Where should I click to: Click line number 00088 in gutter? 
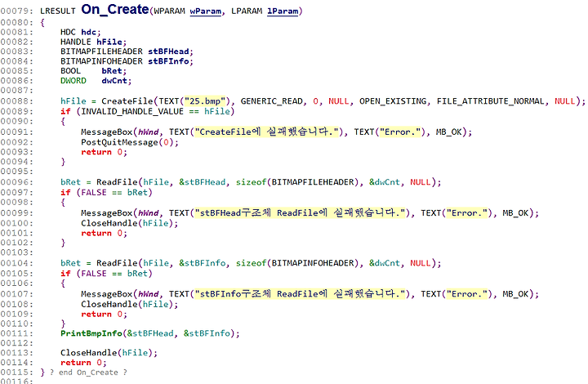16,101
